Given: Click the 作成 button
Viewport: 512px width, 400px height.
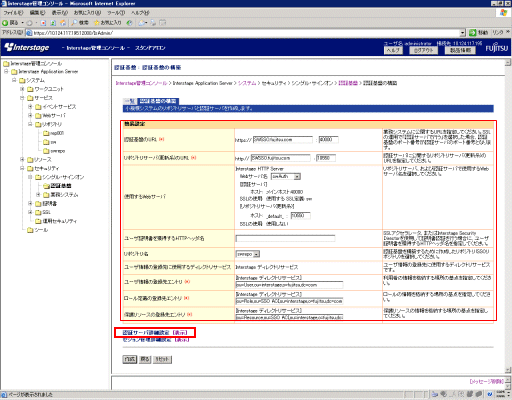Looking at the screenshot, I should point(130,359).
